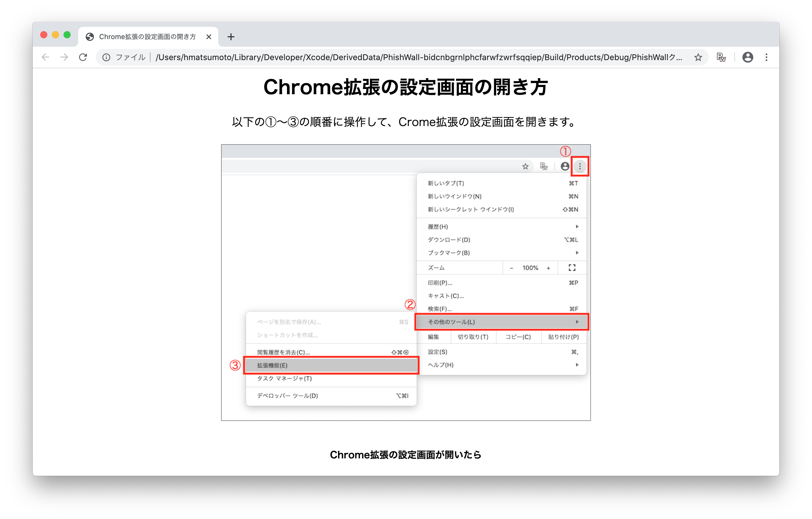Expand ブックマーク(B) submenu in the pictured menu
The image size is (812, 519).
tap(502, 253)
